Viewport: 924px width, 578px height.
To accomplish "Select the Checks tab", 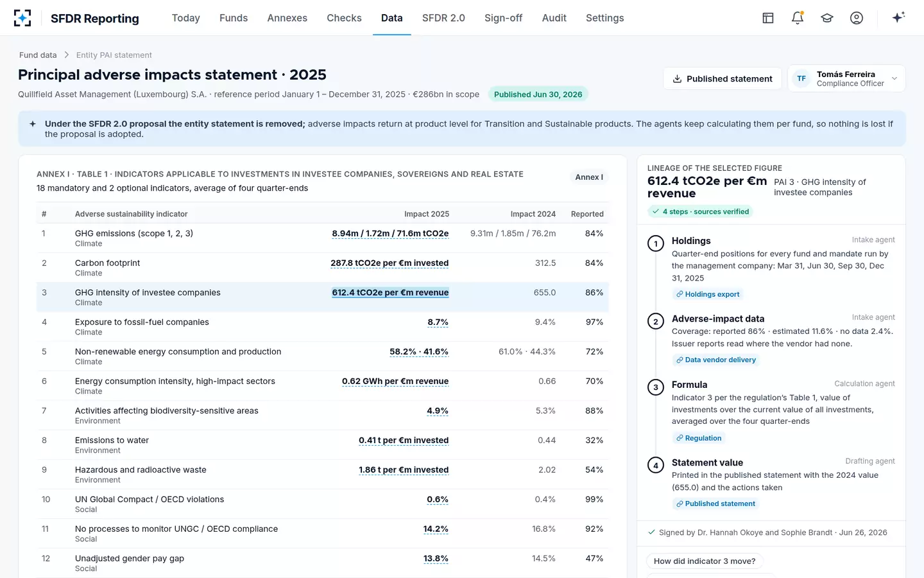I will 344,18.
